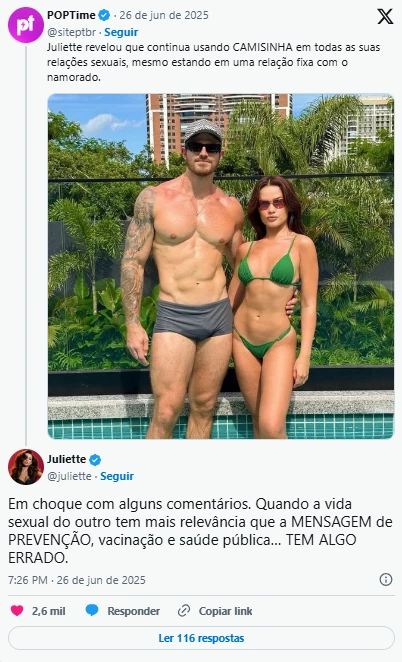Click the @siteptbr handle
This screenshot has width=402, height=662.
click(71, 32)
